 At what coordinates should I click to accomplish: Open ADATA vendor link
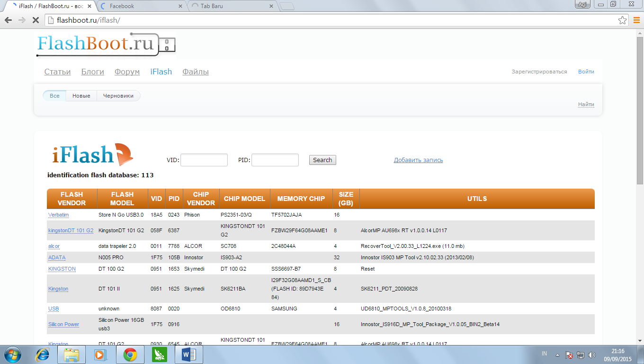click(57, 257)
